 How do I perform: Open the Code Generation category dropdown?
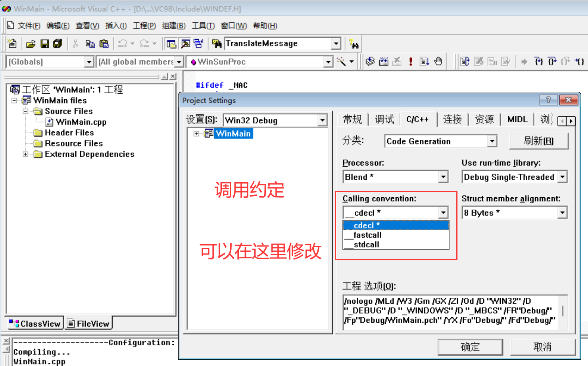tap(492, 141)
